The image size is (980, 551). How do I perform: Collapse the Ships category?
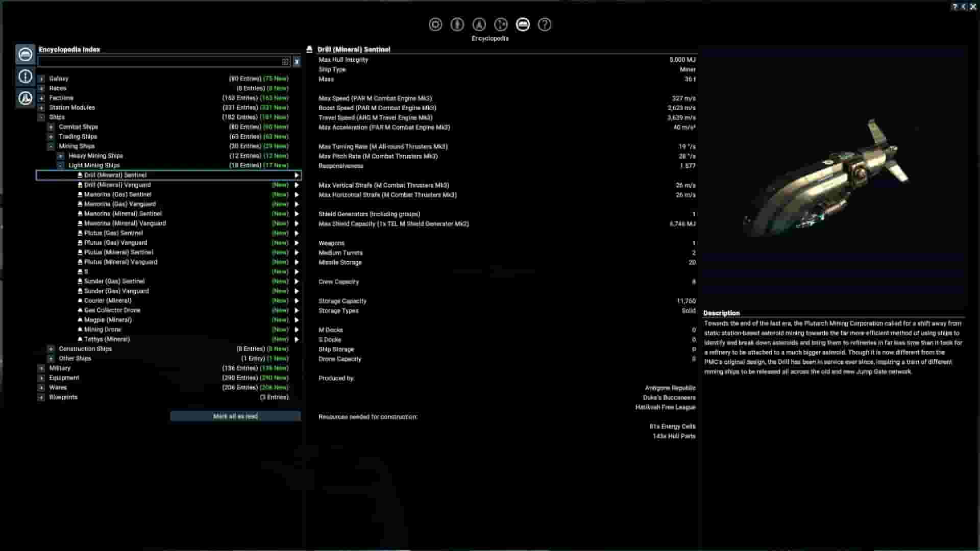(41, 117)
